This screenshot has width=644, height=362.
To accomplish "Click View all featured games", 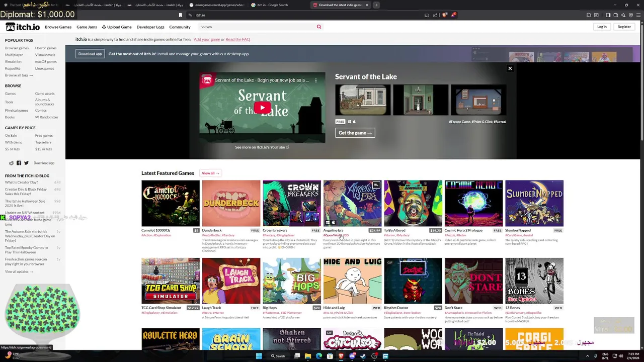I will point(210,173).
